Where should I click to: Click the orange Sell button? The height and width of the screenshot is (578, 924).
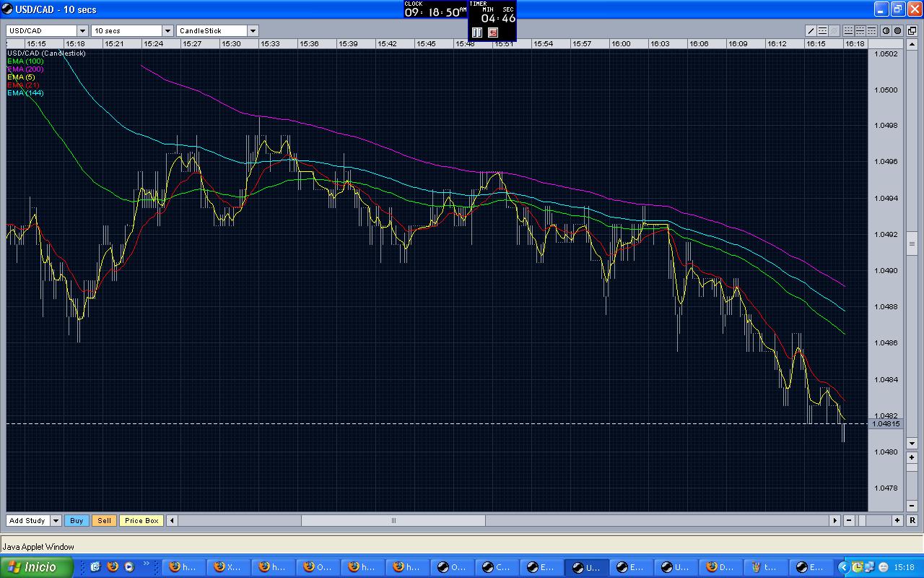[105, 520]
